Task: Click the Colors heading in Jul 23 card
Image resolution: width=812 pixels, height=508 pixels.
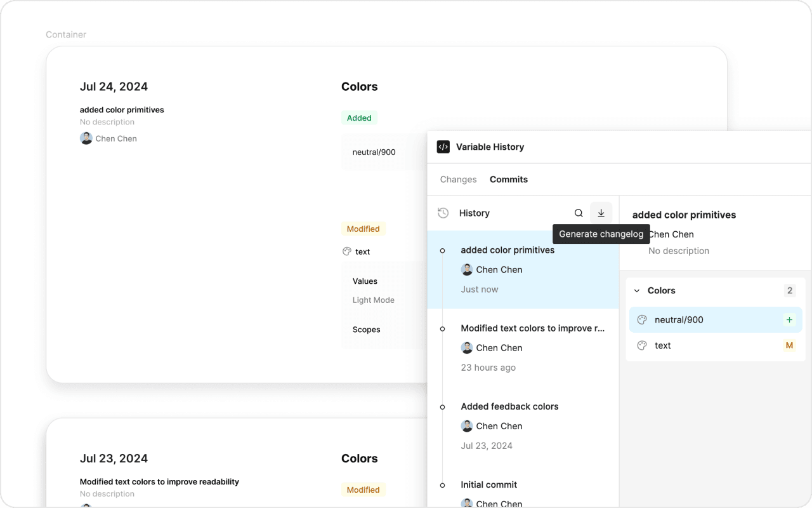Action: [x=360, y=459]
